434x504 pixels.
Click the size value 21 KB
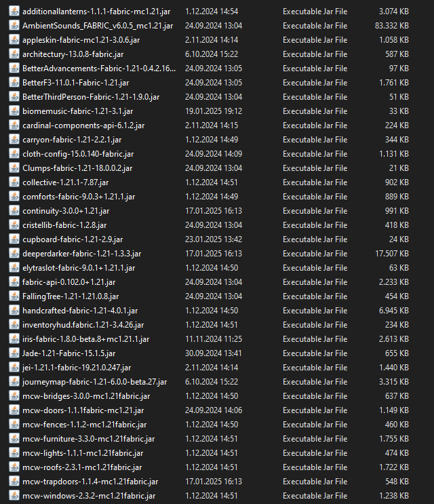[399, 168]
